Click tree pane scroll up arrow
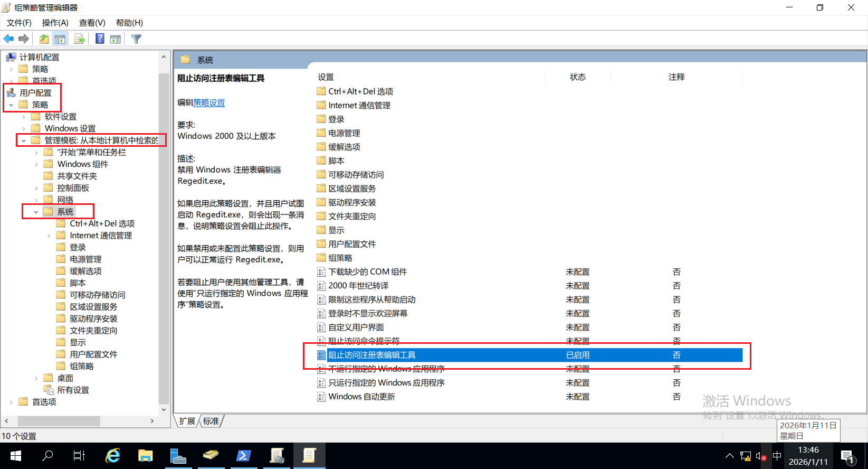This screenshot has height=469, width=868. click(x=164, y=57)
